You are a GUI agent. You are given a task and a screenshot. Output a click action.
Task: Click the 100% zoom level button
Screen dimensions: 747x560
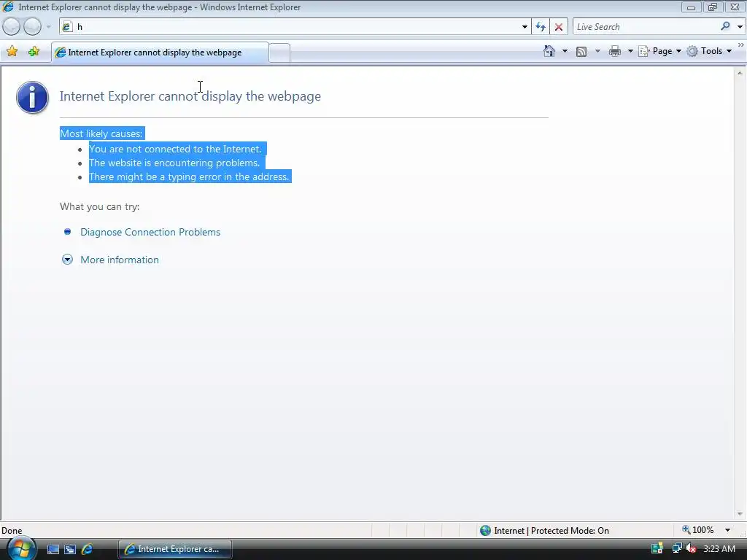pos(698,530)
